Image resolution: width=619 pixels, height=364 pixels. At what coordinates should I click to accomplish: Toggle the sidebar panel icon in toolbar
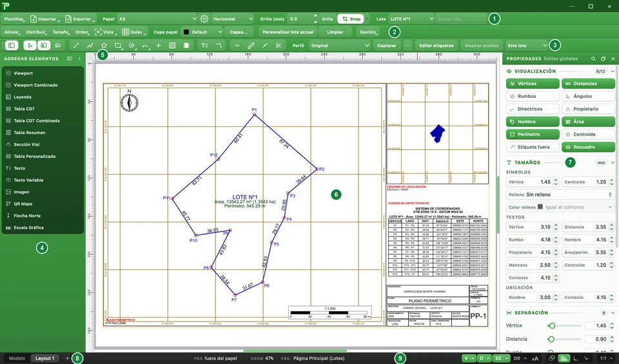click(12, 46)
